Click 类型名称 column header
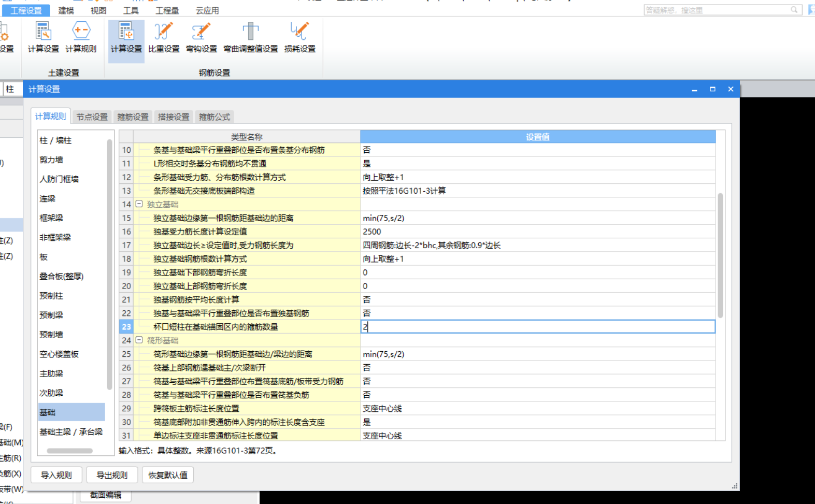Image resolution: width=815 pixels, height=504 pixels. tap(247, 137)
